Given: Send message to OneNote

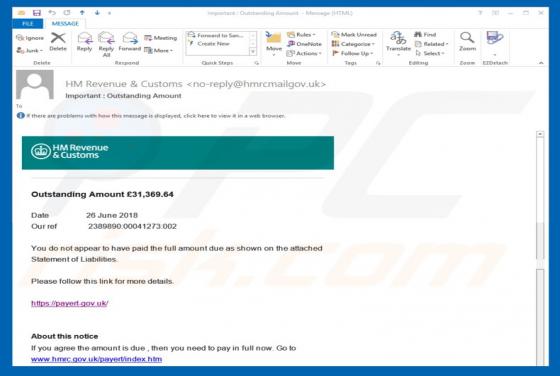Looking at the screenshot, I should (x=304, y=44).
